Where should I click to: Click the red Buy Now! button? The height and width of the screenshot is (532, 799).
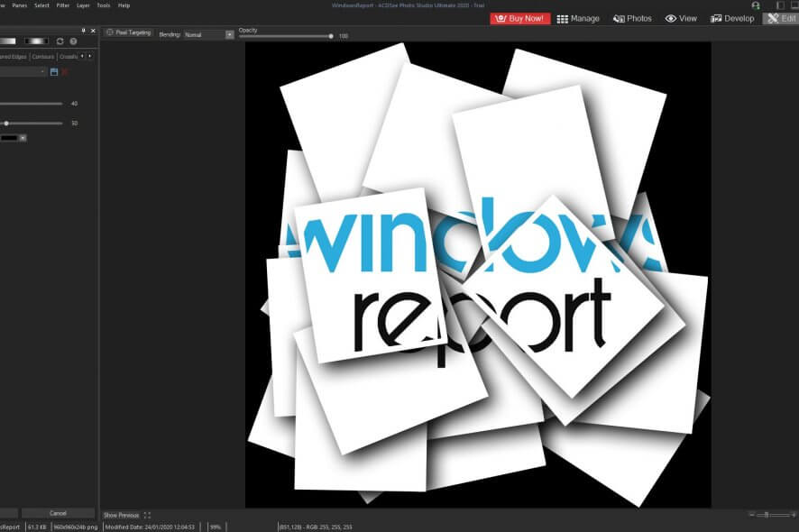519,18
